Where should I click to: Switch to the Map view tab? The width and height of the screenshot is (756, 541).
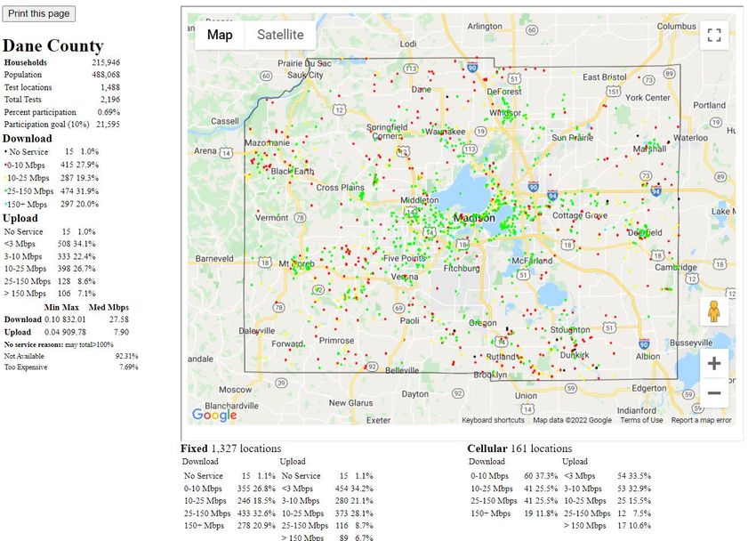[220, 35]
